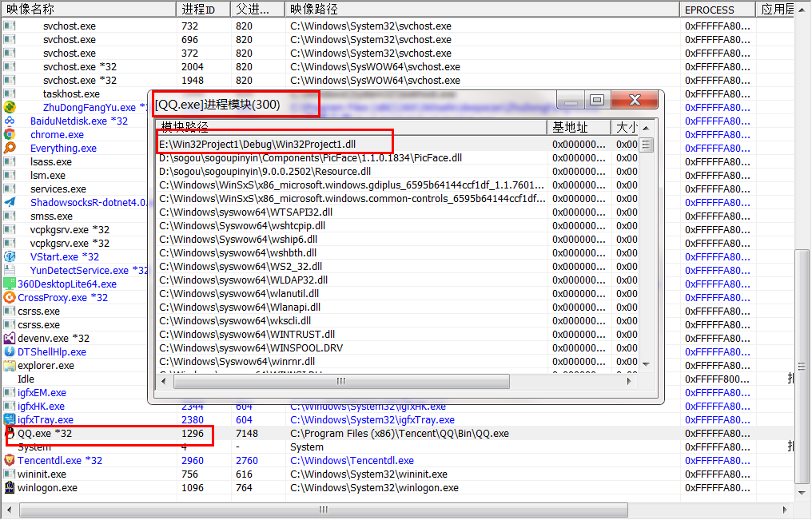Click the VStart.exe process icon
This screenshot has width=812, height=520.
(x=10, y=256)
